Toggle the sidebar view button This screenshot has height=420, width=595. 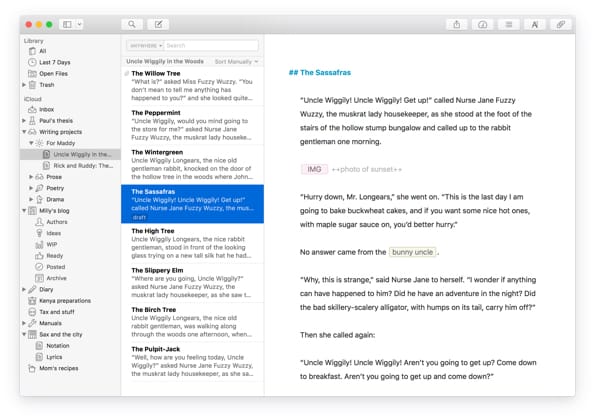pyautogui.click(x=67, y=24)
